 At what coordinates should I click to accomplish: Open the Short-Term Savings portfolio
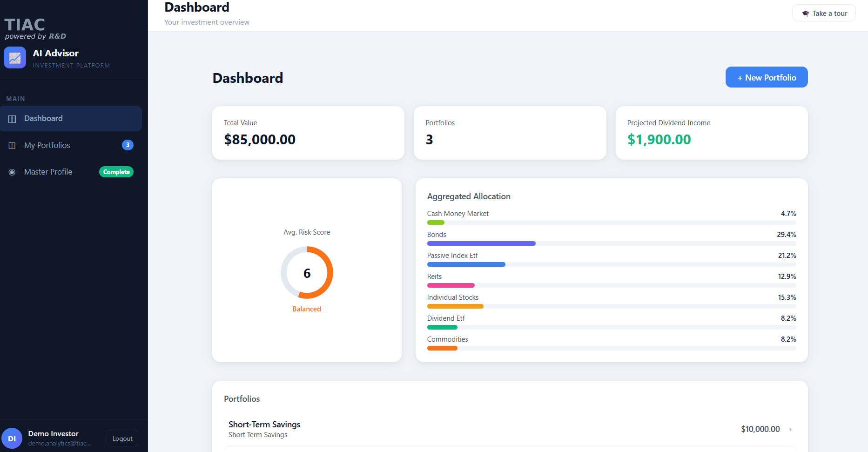point(510,429)
